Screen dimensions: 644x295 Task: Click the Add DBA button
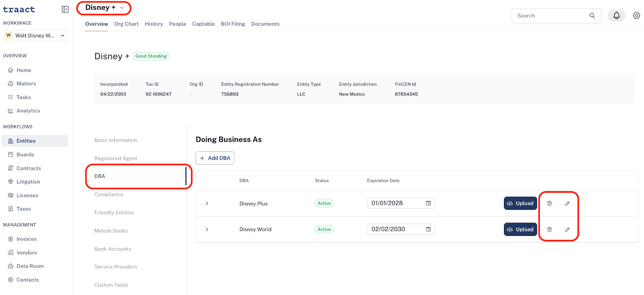coord(215,158)
